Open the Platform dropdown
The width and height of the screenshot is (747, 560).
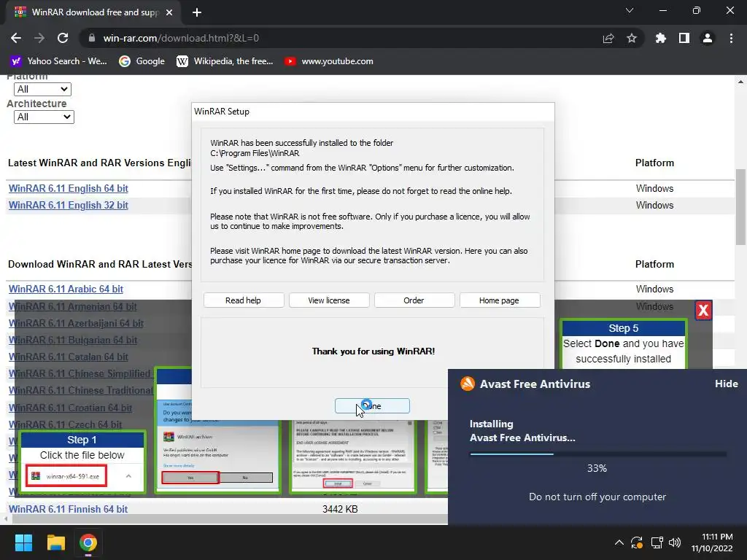(43, 89)
